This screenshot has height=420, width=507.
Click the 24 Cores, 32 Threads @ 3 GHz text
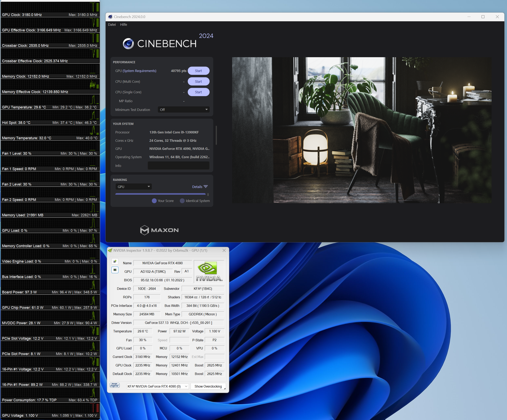pos(173,141)
